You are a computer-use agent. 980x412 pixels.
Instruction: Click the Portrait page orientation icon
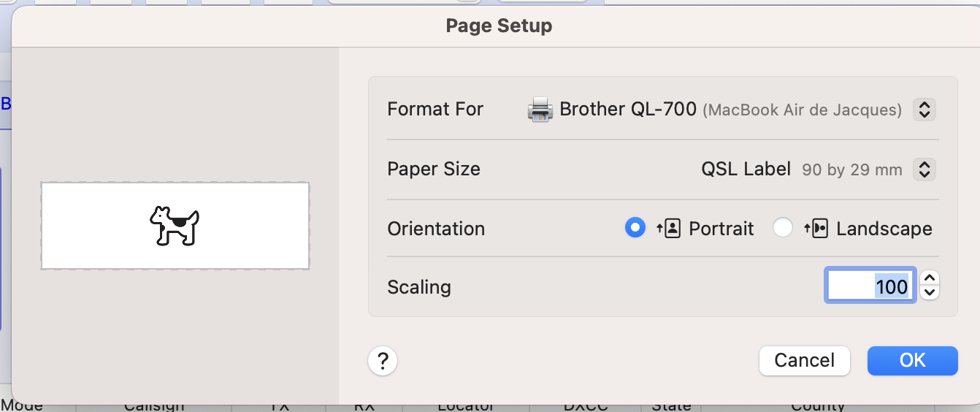coord(668,229)
